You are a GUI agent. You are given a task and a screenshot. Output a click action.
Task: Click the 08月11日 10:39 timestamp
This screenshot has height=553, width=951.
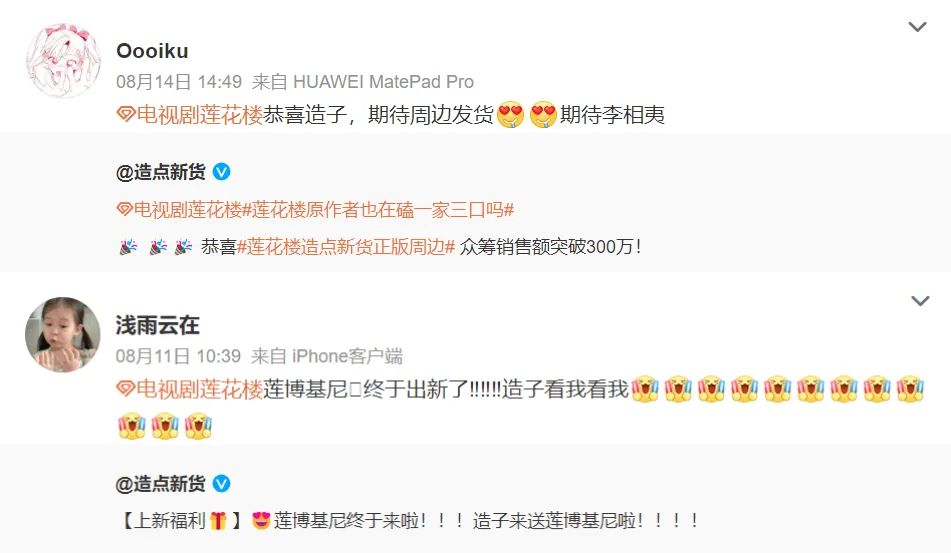[x=178, y=356]
